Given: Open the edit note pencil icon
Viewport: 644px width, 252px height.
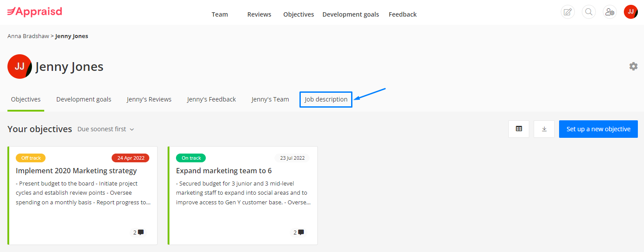Looking at the screenshot, I should tap(568, 12).
